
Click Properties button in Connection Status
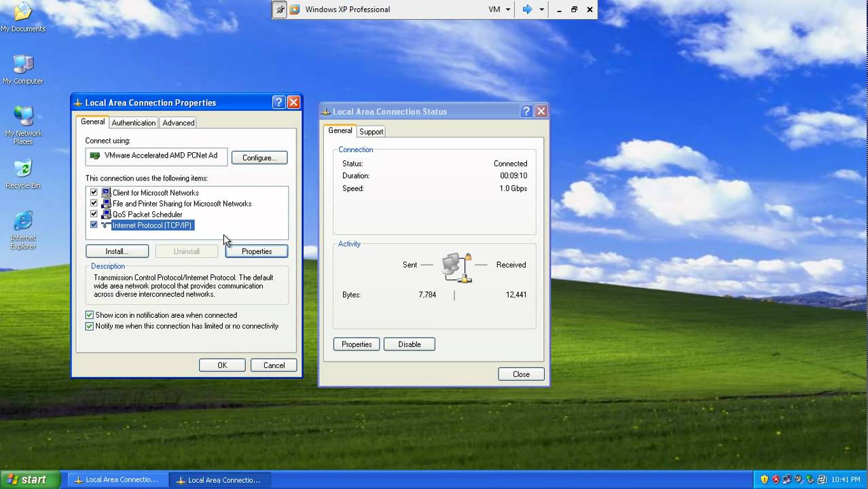coord(357,344)
